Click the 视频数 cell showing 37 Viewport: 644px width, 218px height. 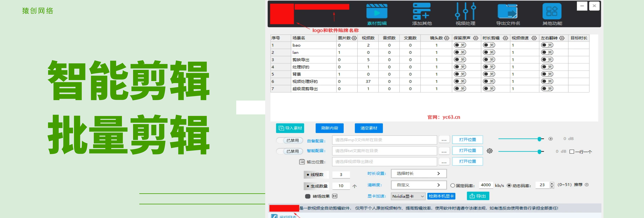point(368,81)
